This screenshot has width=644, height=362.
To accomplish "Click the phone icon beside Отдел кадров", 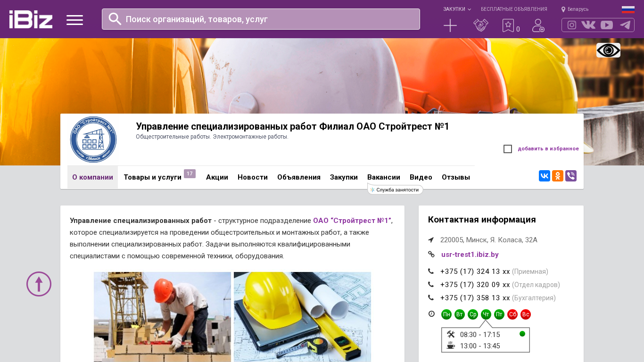I will [431, 285].
